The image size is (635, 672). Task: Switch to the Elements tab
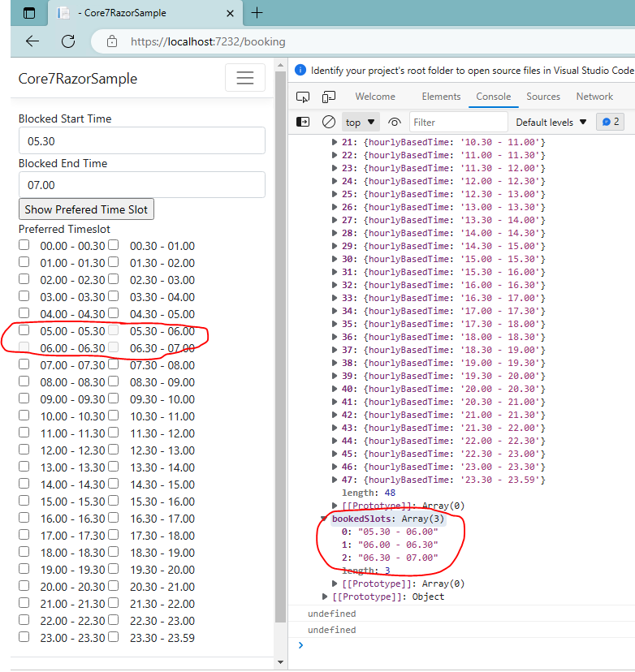pos(441,97)
